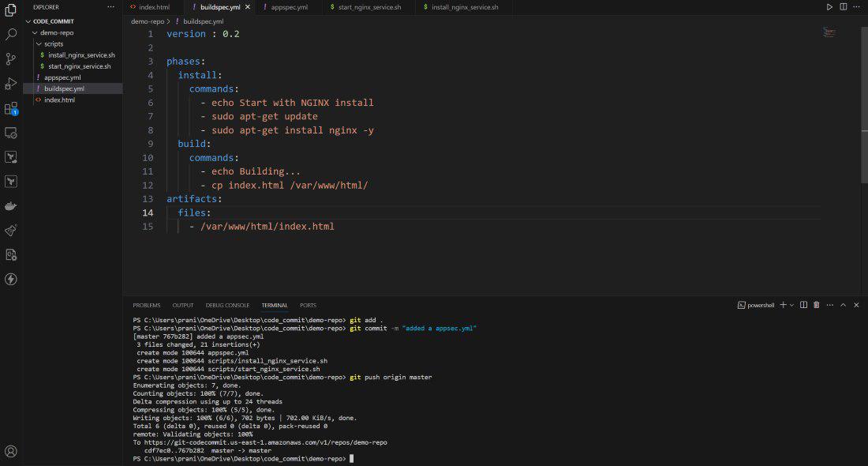Click the terminal prompt cursor line
The image size is (868, 466).
pyautogui.click(x=243, y=459)
